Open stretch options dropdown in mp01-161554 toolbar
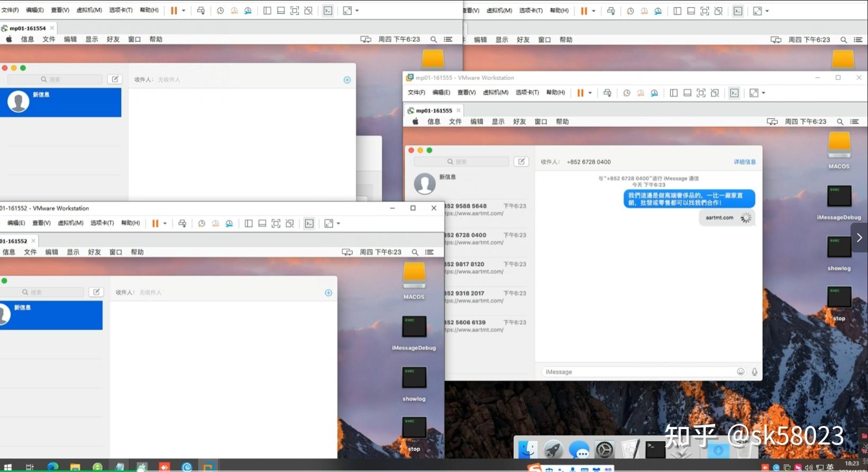 357,11
